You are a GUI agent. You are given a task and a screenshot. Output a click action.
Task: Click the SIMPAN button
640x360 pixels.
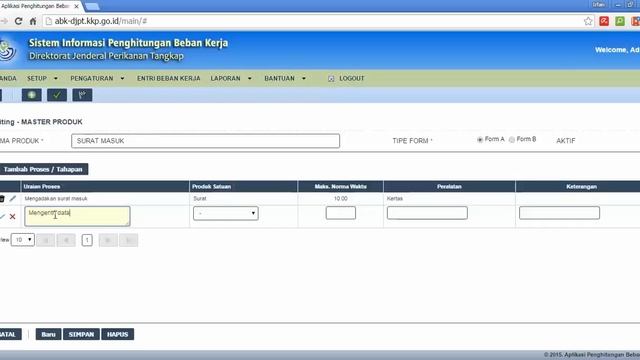81,334
